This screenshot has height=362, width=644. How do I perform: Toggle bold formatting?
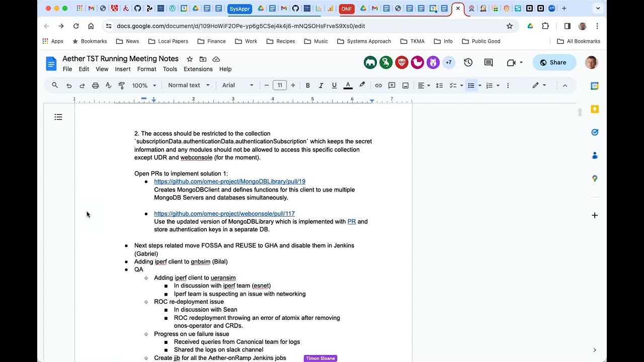[308, 85]
